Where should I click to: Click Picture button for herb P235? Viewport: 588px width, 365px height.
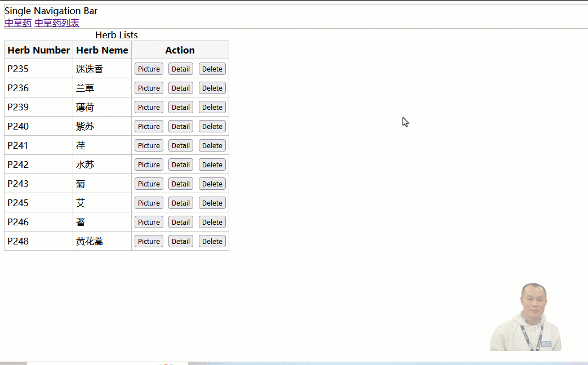pos(149,69)
